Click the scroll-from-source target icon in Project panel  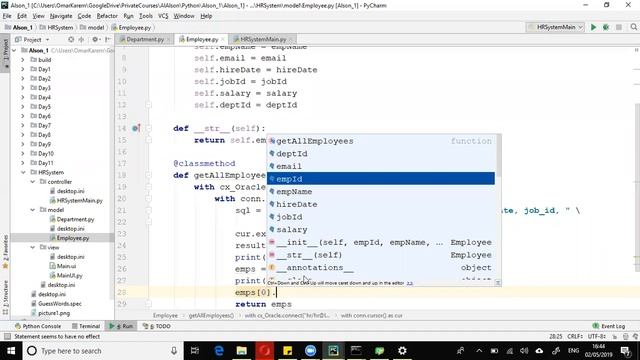71,40
